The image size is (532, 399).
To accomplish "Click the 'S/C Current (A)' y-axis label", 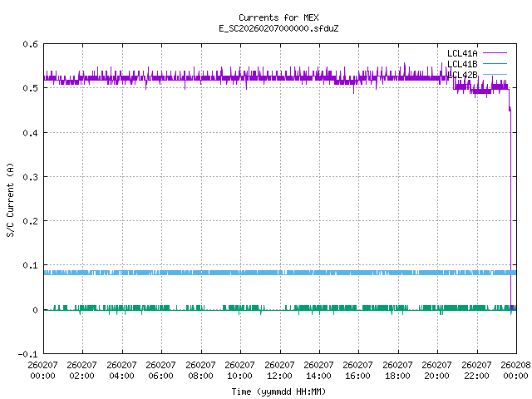I will [x=11, y=199].
